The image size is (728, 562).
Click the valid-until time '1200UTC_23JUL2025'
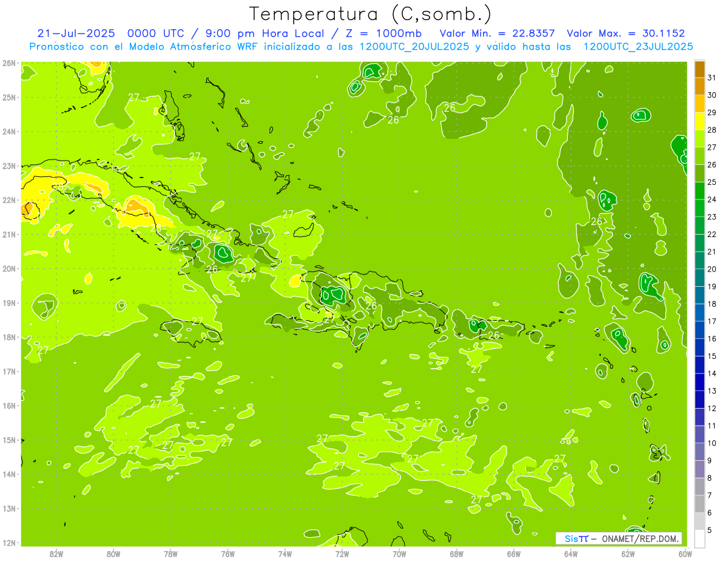click(638, 46)
